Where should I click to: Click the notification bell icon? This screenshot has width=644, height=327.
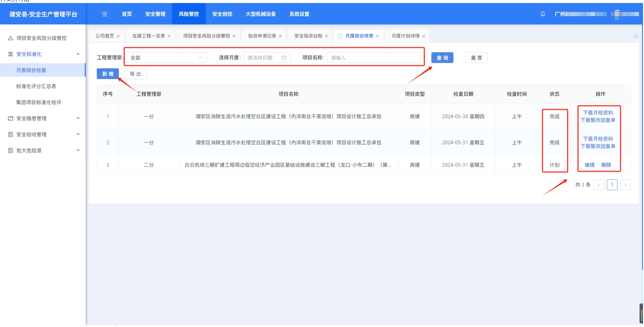coord(543,14)
